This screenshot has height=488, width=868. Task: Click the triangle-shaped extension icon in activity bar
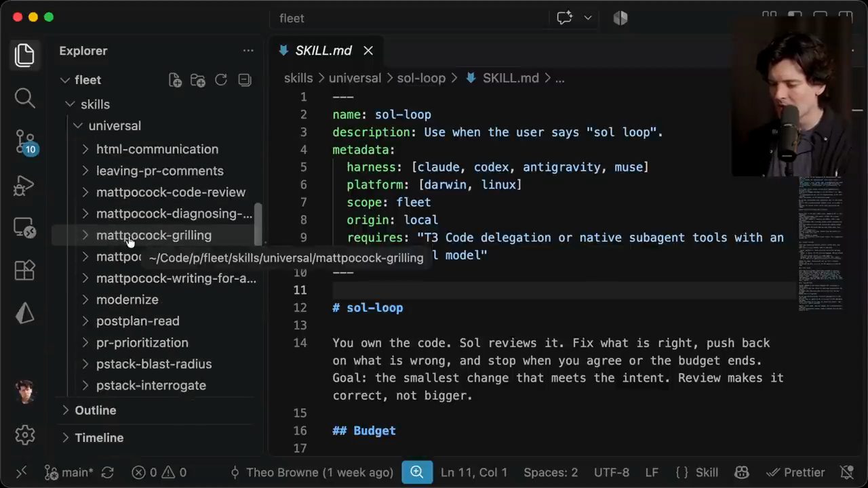tap(24, 313)
